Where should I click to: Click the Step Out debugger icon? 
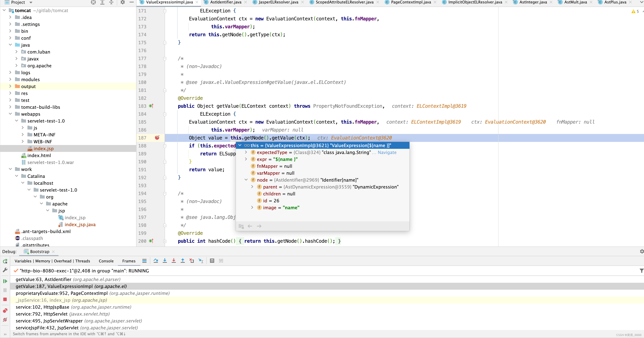click(183, 261)
